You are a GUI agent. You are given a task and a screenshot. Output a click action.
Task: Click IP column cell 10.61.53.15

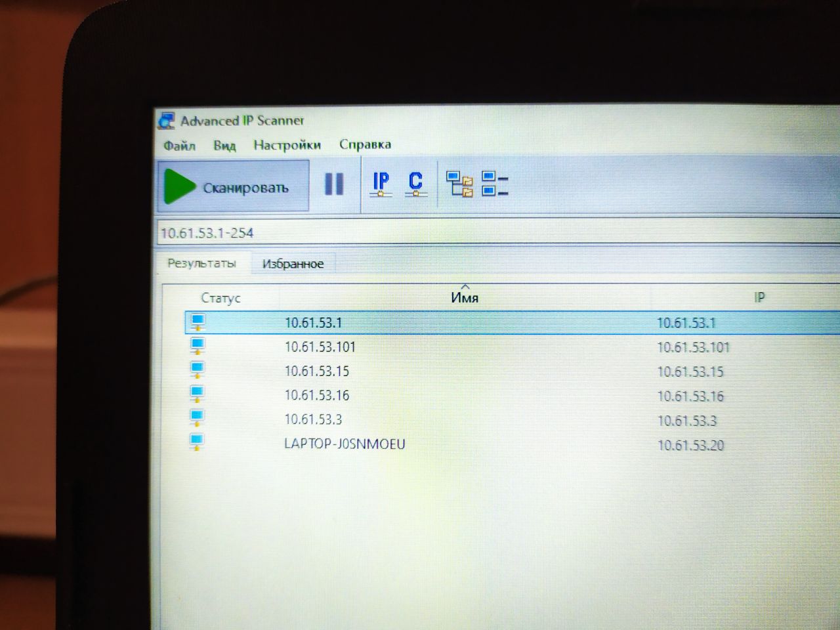tap(690, 371)
